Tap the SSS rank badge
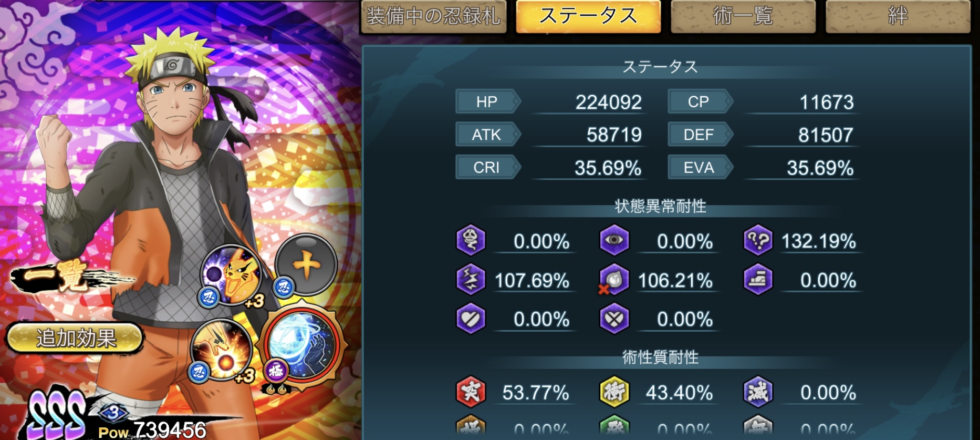 (x=57, y=415)
